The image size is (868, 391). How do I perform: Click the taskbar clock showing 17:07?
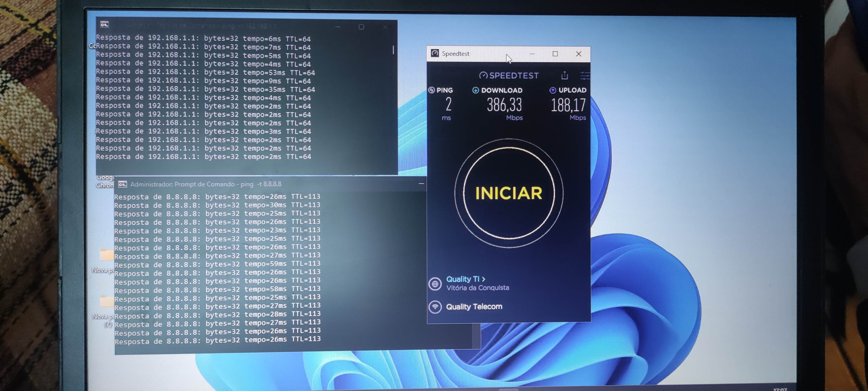(x=780, y=389)
